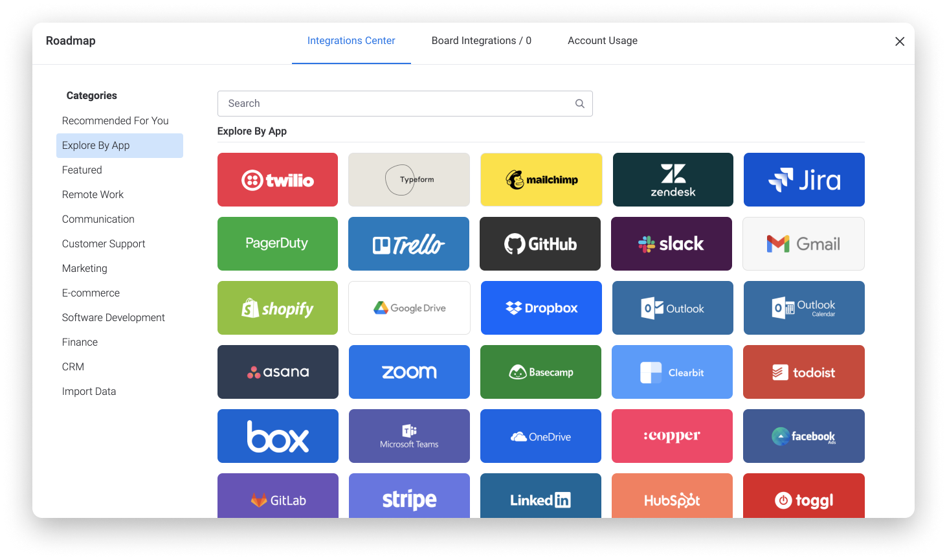The image size is (947, 560).
Task: Open the Shopify integration tile
Action: (278, 308)
